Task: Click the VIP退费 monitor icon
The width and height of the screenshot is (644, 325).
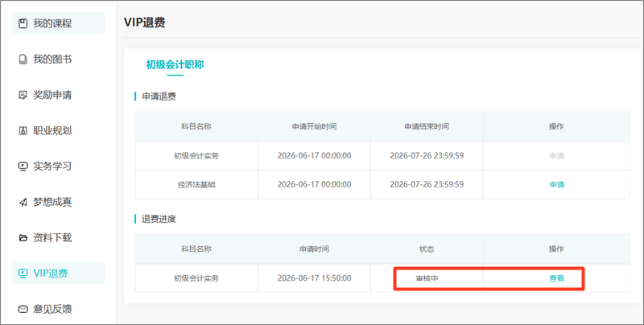Action: coord(23,274)
